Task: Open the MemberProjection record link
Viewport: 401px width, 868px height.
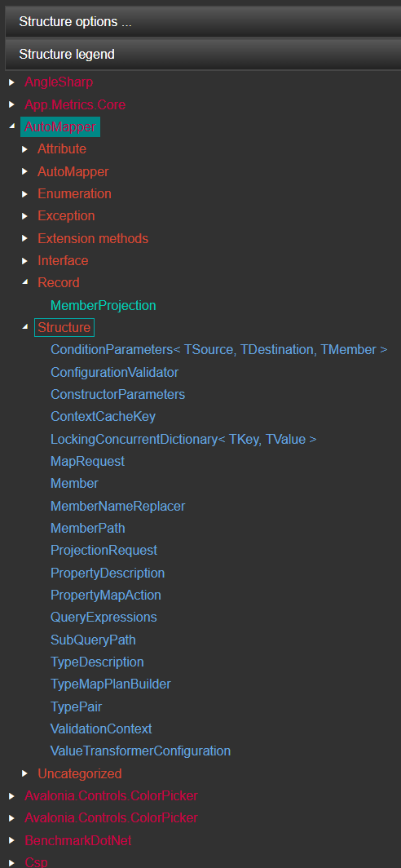Action: point(104,305)
